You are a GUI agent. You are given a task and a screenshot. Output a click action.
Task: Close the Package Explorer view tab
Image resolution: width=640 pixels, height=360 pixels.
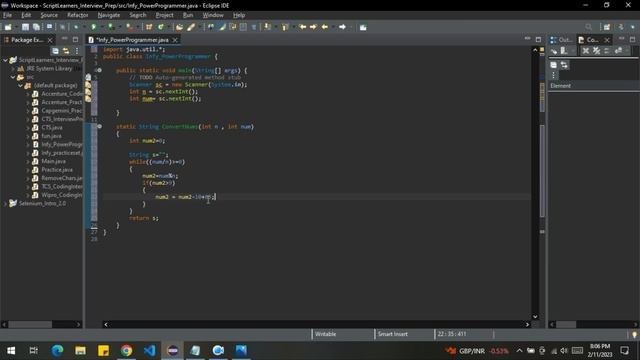50,40
